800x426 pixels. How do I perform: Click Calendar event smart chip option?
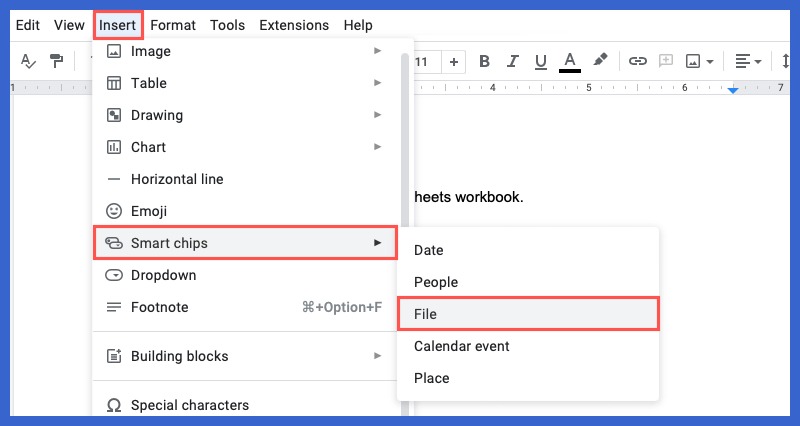click(x=462, y=346)
